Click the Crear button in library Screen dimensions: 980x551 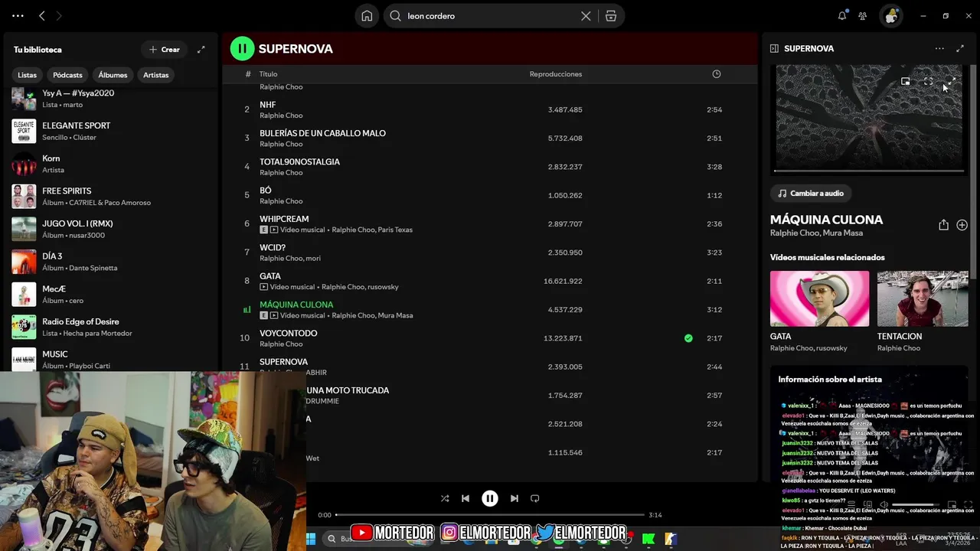[x=164, y=50]
